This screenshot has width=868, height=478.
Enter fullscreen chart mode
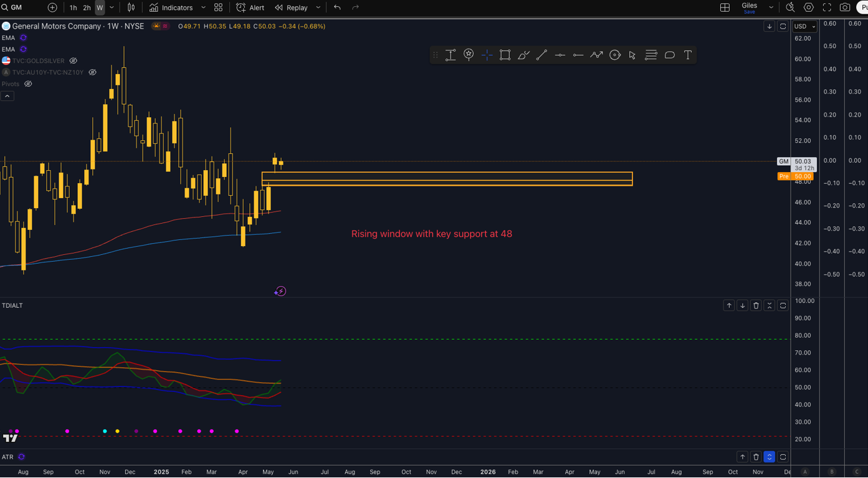(827, 7)
